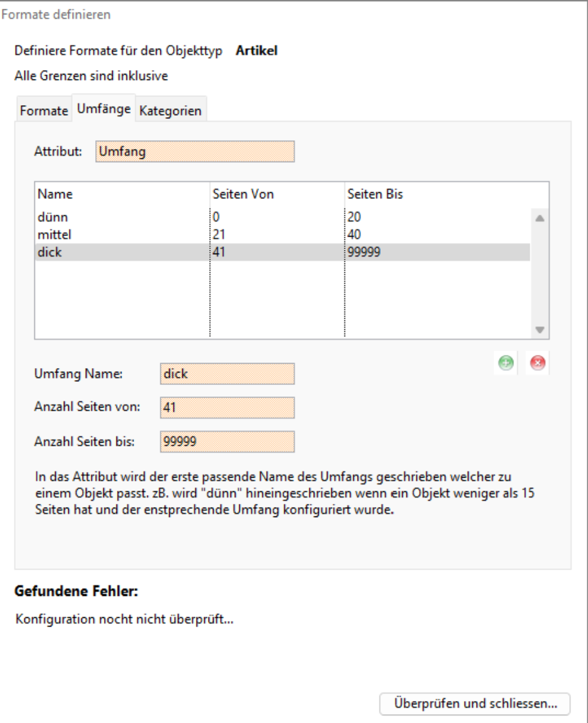Screen dimensions: 588x723
Task: Click into the Attribut input field
Action: [x=195, y=152]
